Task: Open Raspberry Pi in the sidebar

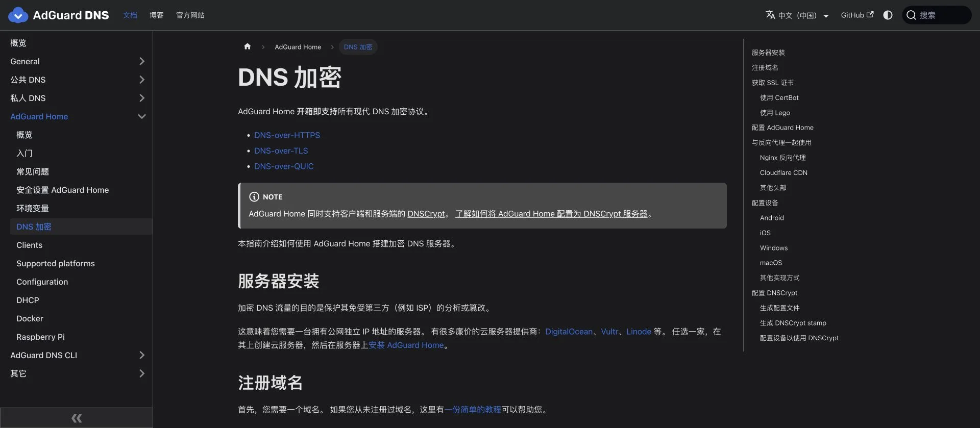Action: point(40,337)
